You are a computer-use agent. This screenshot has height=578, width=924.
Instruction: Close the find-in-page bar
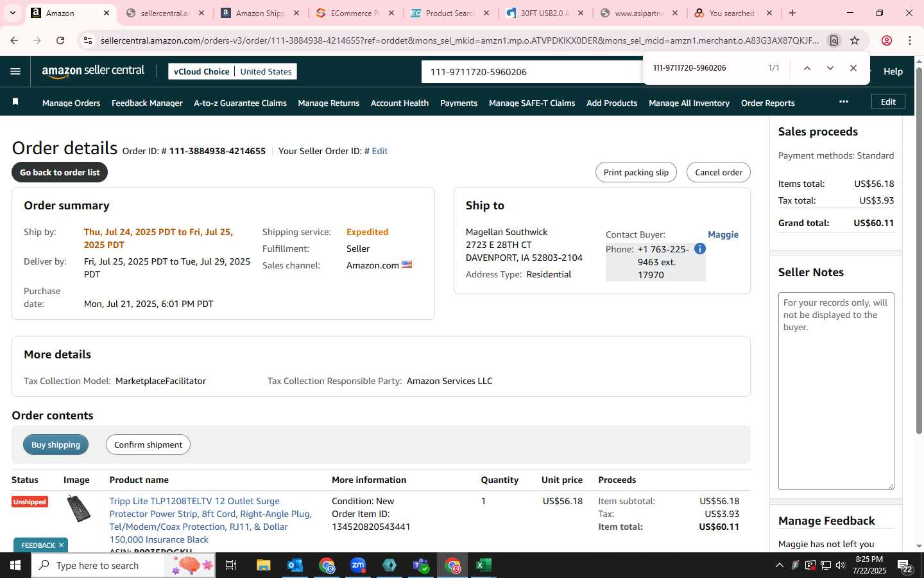point(853,68)
